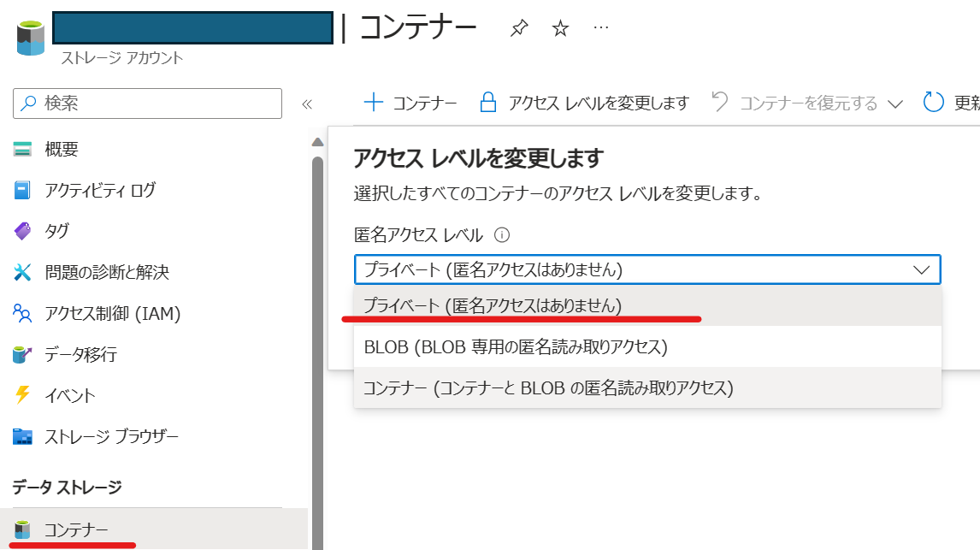The image size is (980, 550).
Task: Choose コンテナーと BLOB の匿名読み取りアクセス option
Action: click(x=647, y=388)
